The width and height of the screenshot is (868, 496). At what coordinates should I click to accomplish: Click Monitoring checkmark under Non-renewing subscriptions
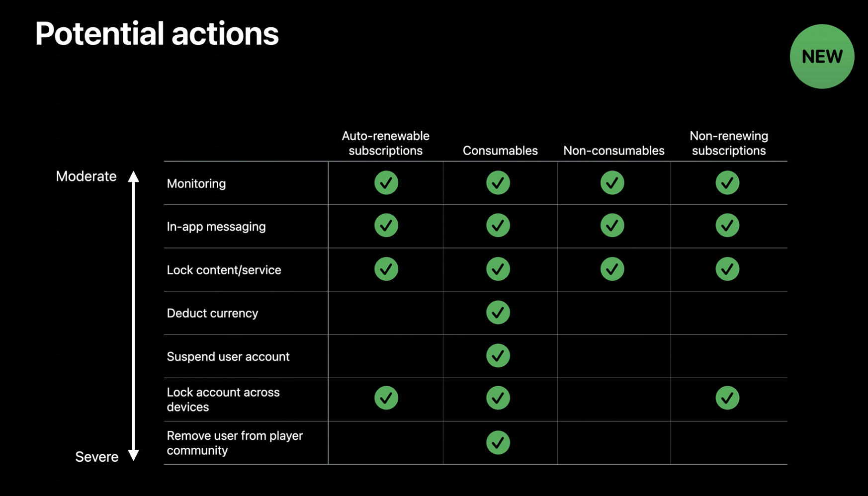[727, 183]
